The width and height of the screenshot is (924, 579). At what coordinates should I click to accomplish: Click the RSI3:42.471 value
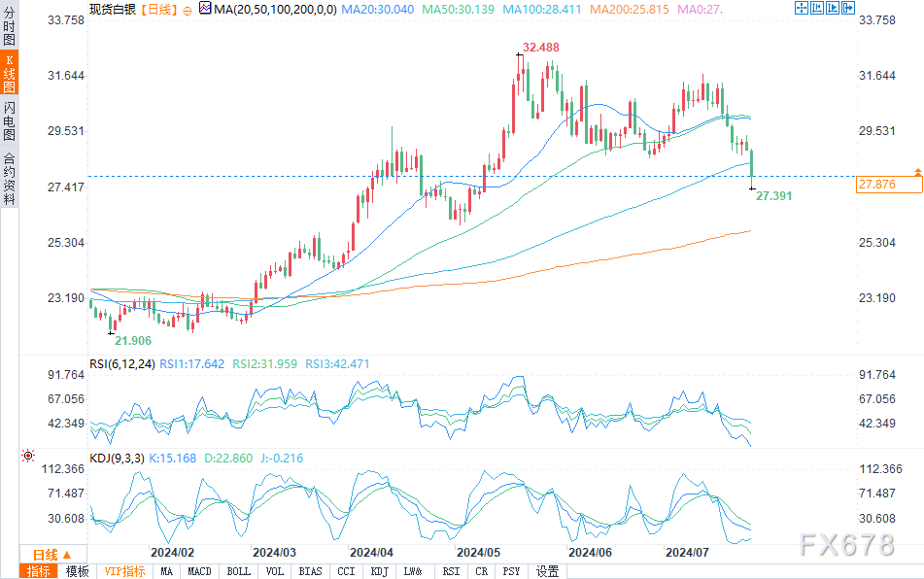(x=337, y=364)
